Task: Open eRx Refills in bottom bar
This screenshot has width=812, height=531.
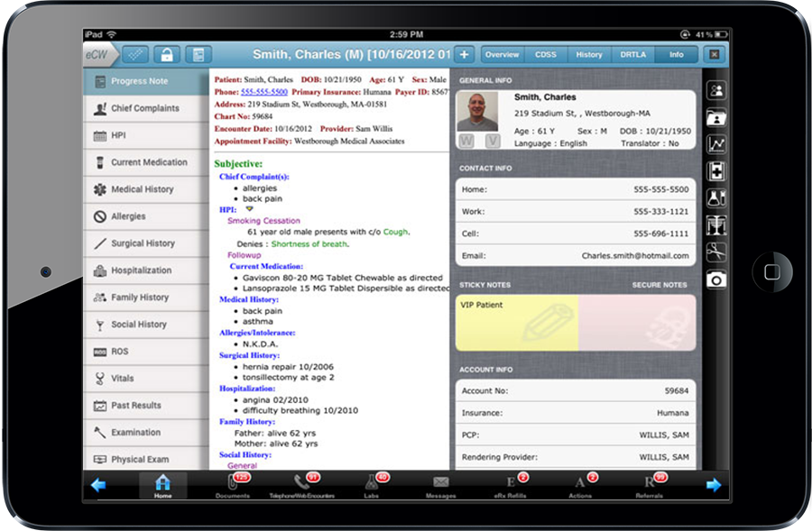Action: (510, 485)
